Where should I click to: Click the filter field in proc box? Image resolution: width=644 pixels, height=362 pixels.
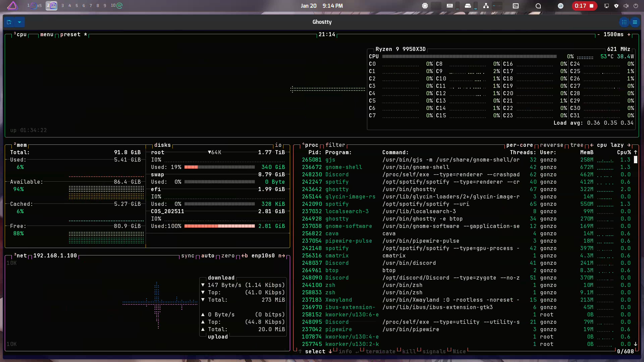[x=335, y=145]
